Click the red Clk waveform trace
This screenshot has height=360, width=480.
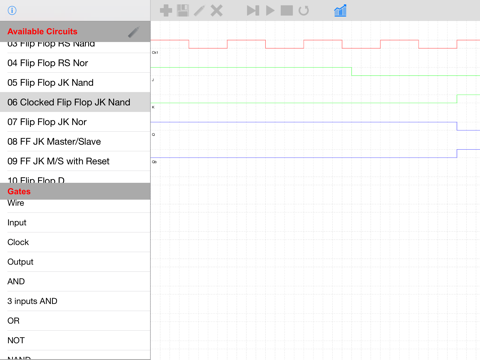(x=315, y=44)
